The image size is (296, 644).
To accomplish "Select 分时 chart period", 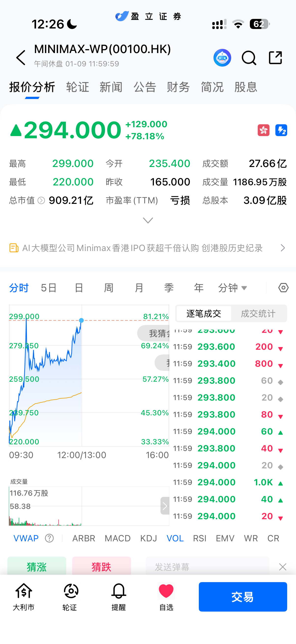I will (19, 288).
